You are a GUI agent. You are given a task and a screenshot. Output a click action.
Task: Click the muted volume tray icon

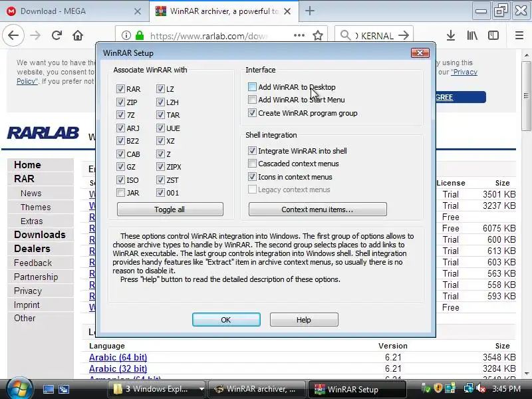[481, 389]
